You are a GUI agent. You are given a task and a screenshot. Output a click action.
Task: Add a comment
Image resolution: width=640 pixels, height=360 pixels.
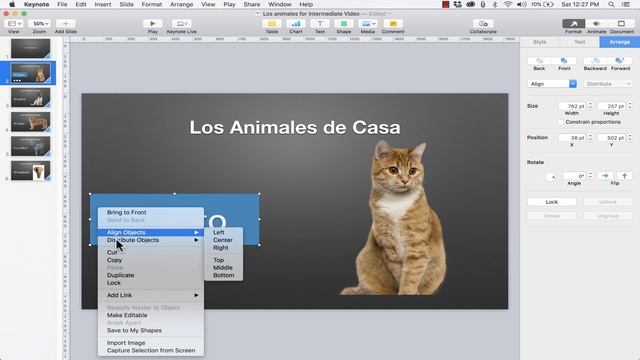(x=393, y=24)
